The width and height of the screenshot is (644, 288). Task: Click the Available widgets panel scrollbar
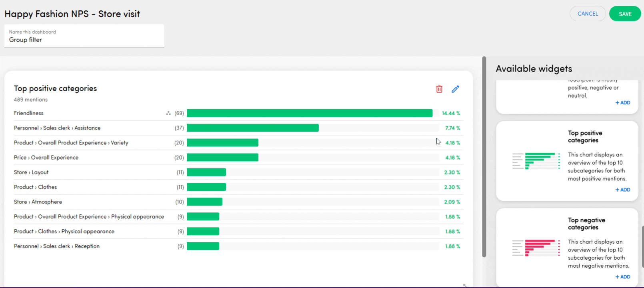(x=642, y=246)
